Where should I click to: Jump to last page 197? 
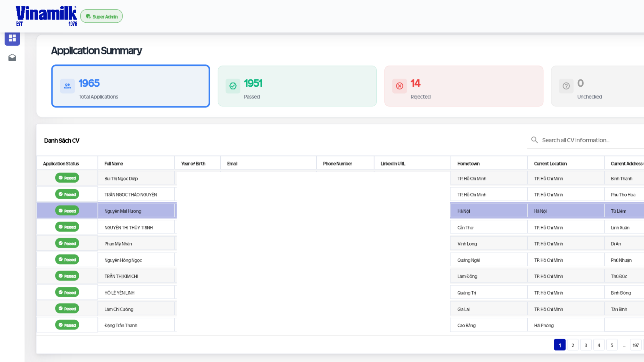[635, 345]
